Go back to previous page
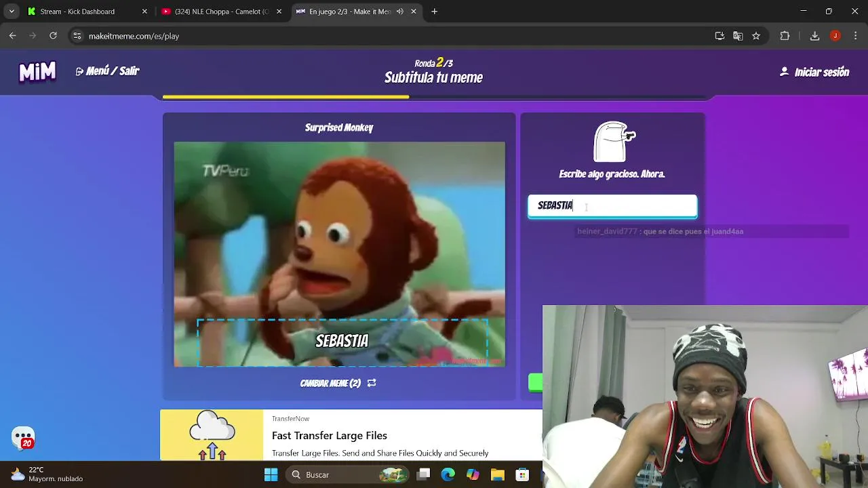 pyautogui.click(x=13, y=36)
